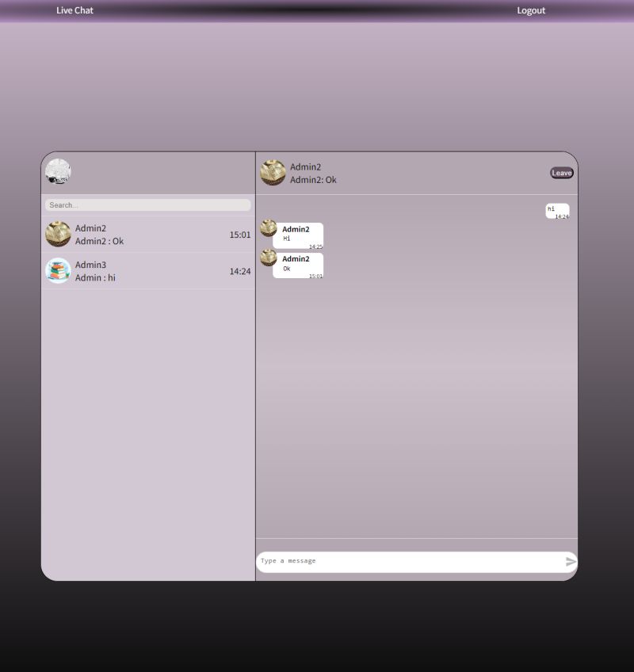Image resolution: width=634 pixels, height=672 pixels.
Task: Click Admin3's book-stack avatar
Action: click(x=57, y=271)
